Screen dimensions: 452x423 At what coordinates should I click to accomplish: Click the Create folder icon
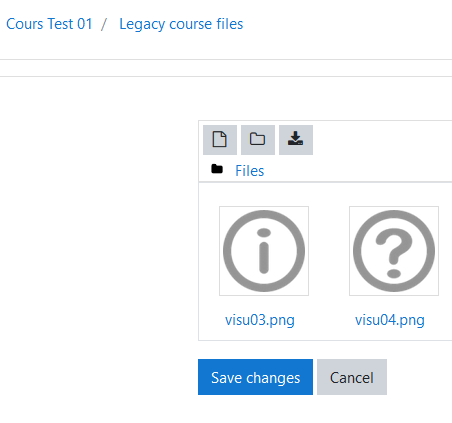pyautogui.click(x=258, y=140)
